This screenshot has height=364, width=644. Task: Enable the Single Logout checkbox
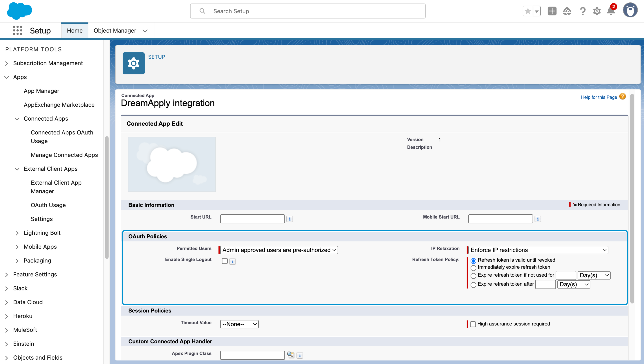coord(225,261)
